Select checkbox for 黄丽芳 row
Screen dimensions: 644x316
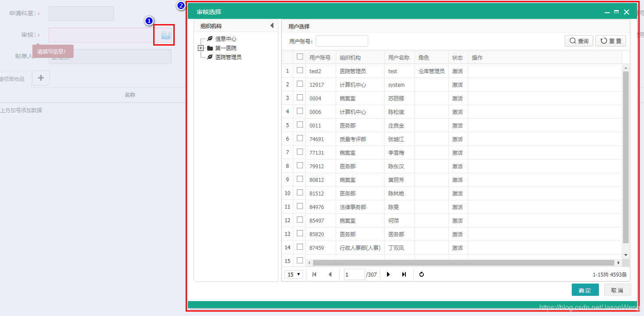(300, 179)
